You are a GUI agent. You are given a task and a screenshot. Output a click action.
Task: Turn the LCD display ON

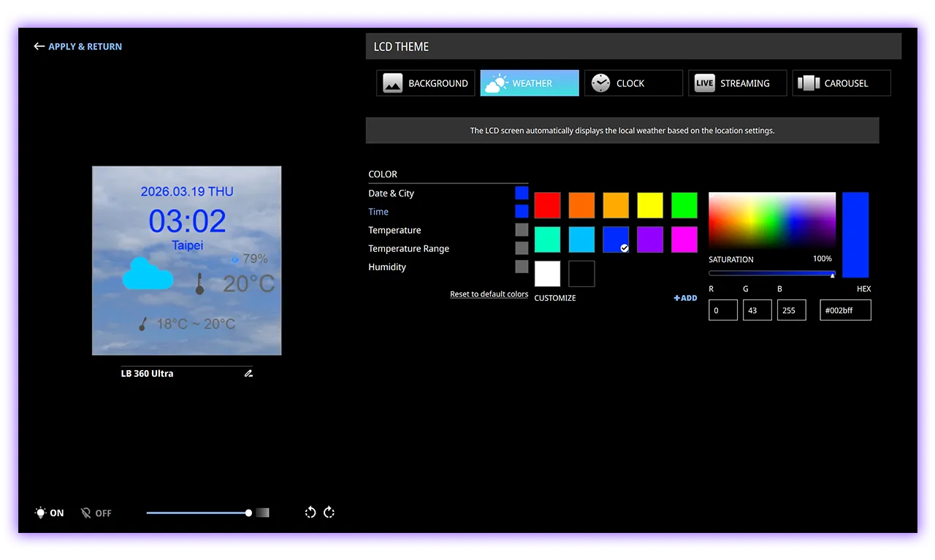pos(50,513)
